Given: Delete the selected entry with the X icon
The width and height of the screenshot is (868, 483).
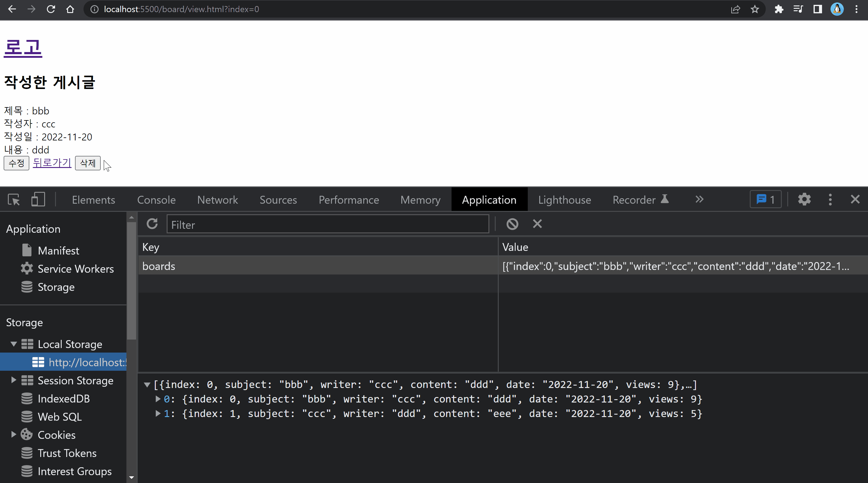Looking at the screenshot, I should pyautogui.click(x=537, y=224).
